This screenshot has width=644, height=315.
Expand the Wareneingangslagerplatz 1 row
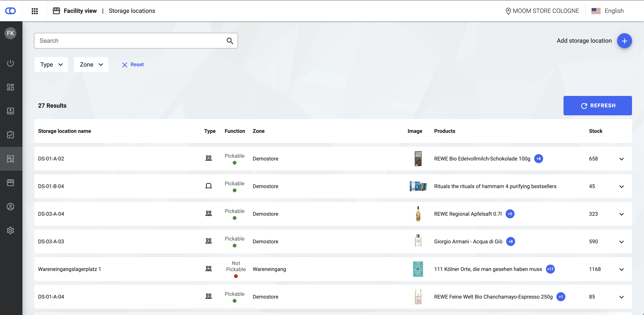(x=622, y=269)
